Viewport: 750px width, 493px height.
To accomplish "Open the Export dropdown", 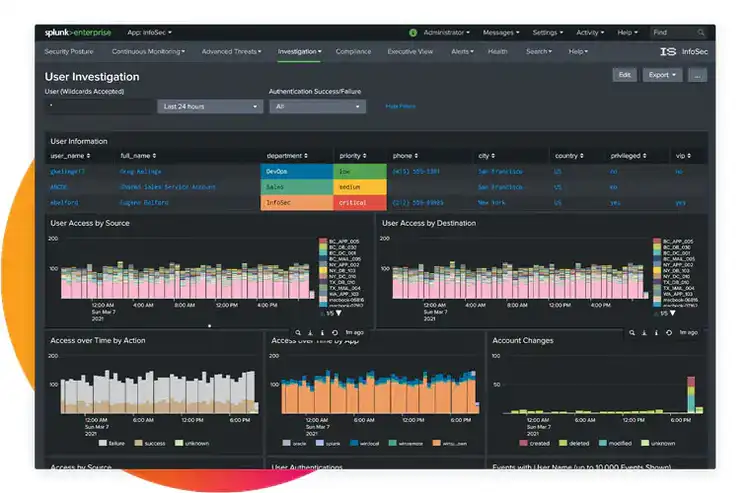I will click(662, 75).
